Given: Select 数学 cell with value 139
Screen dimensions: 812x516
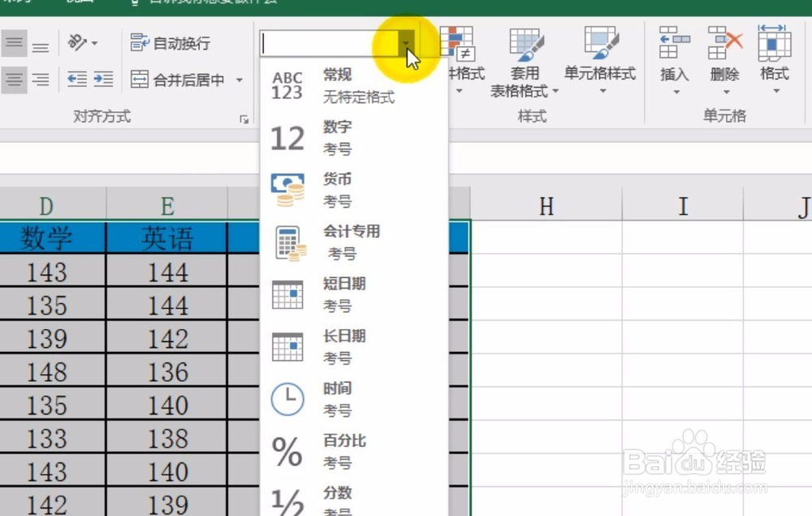Looking at the screenshot, I should click(52, 336).
